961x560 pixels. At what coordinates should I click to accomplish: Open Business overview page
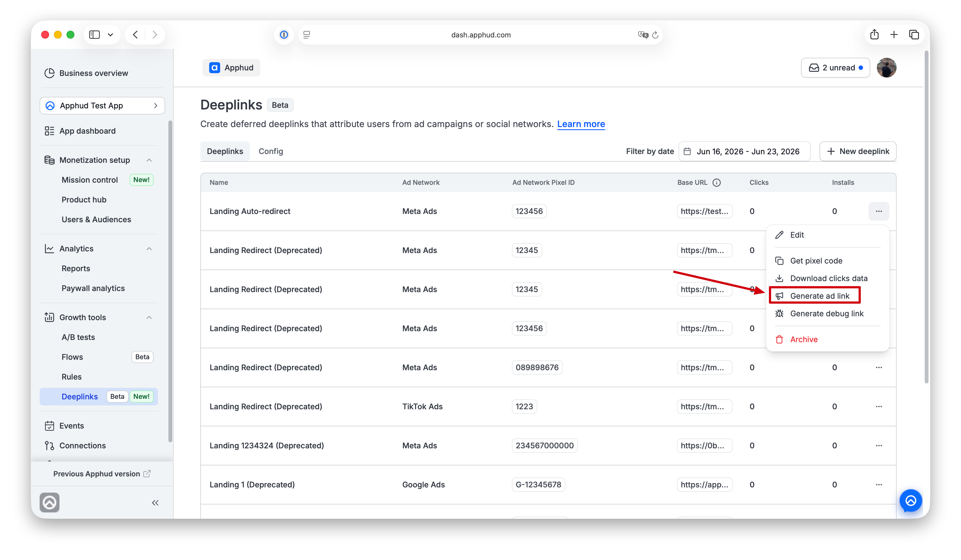(x=86, y=73)
